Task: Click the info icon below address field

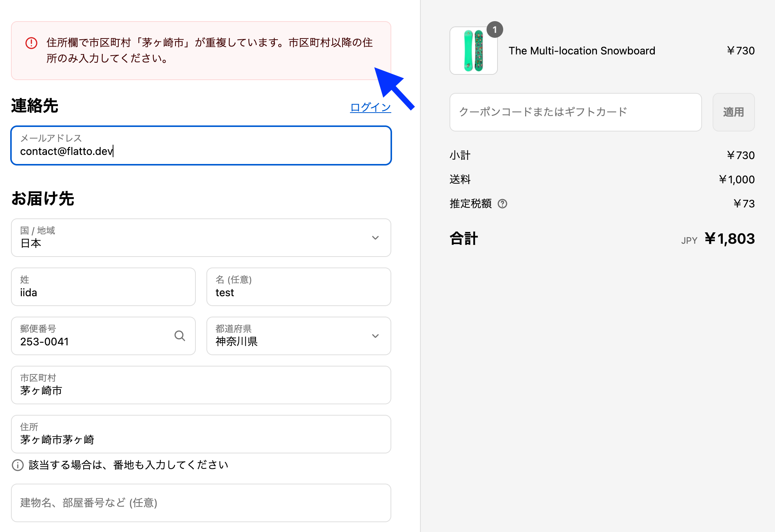Action: tap(18, 465)
